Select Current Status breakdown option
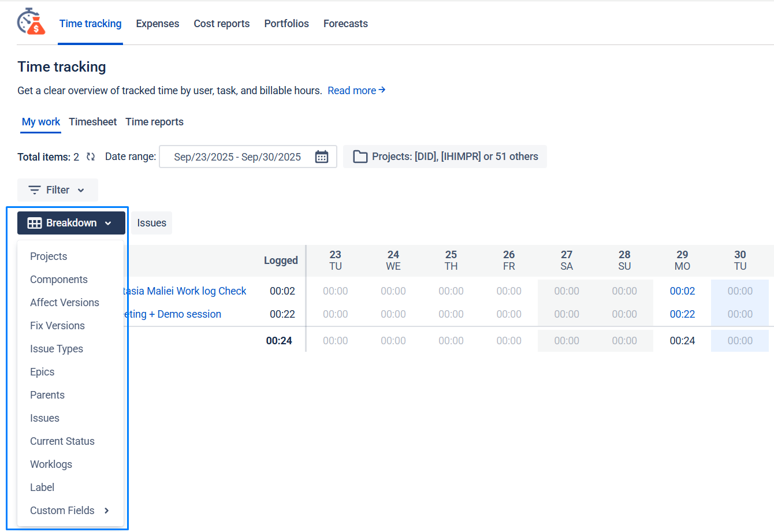Screen dimensions: 774x532 coord(62,441)
